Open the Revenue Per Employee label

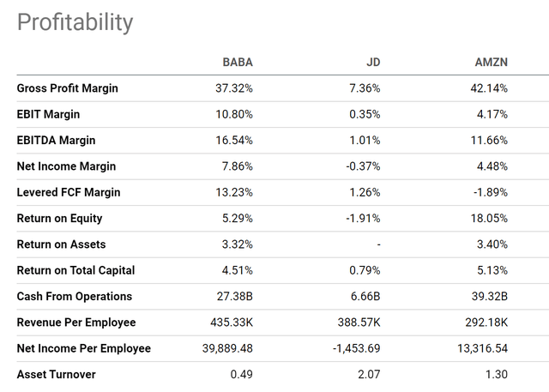pos(76,323)
